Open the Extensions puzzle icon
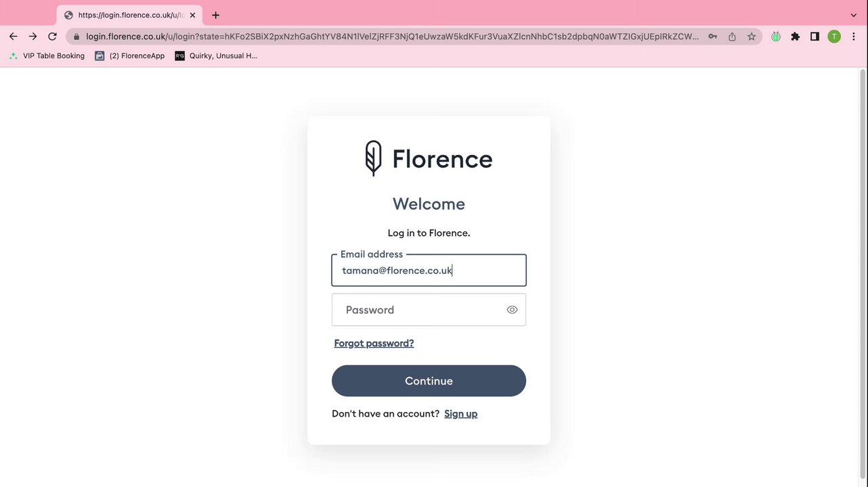 796,37
